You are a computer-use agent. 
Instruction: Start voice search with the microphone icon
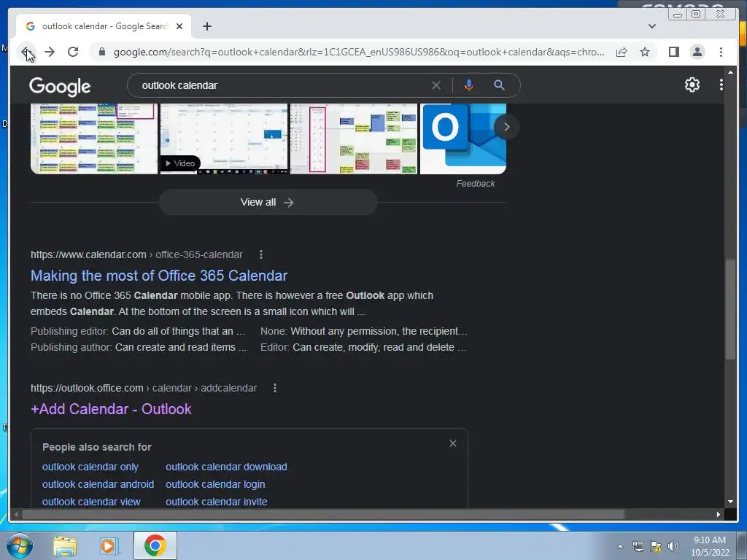click(x=469, y=86)
